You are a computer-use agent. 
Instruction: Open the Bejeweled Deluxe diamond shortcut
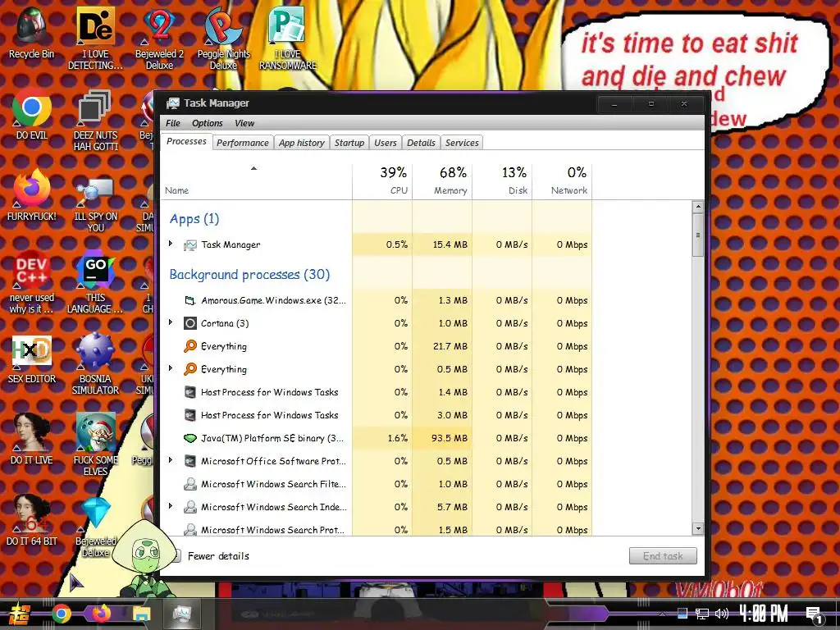click(95, 527)
